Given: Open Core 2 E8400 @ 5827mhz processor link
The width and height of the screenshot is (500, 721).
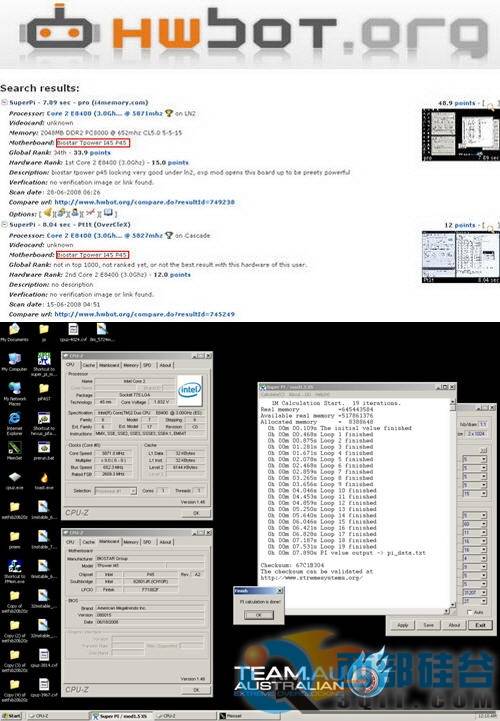Looking at the screenshot, I should tap(104, 235).
